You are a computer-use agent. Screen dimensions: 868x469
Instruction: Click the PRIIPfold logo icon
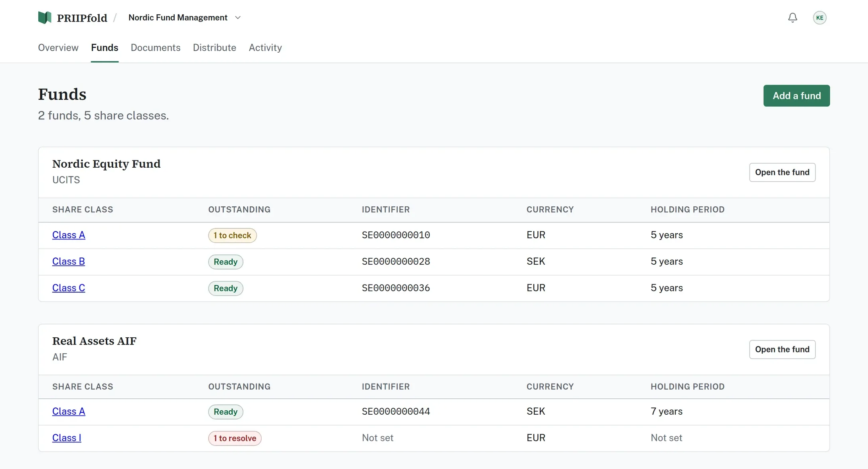(x=45, y=18)
